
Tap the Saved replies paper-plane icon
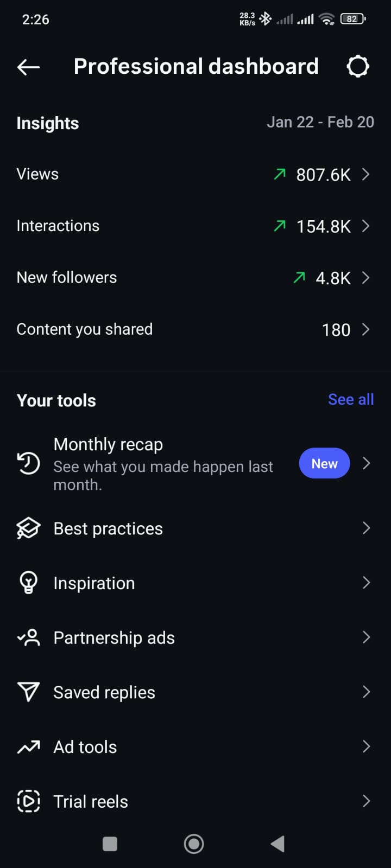(28, 692)
